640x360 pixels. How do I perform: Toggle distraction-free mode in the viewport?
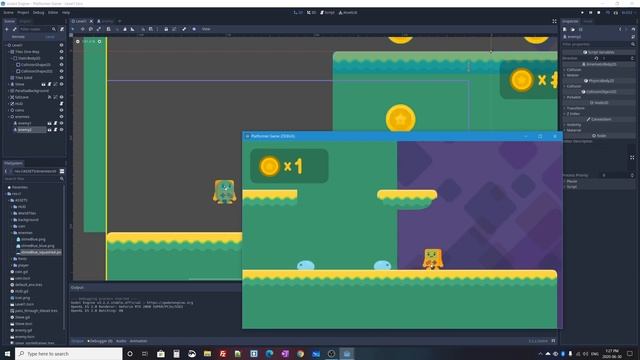click(554, 21)
